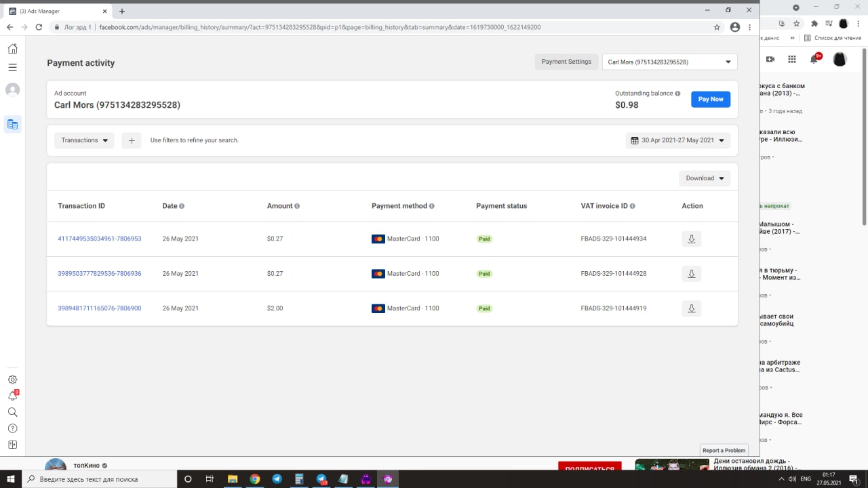Open Chrome from the taskbar

[x=254, y=479]
